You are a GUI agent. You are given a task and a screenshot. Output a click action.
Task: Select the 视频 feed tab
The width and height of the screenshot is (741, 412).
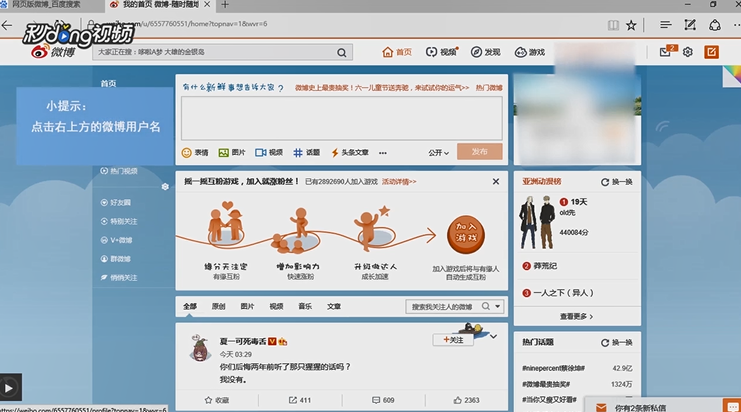(x=276, y=307)
